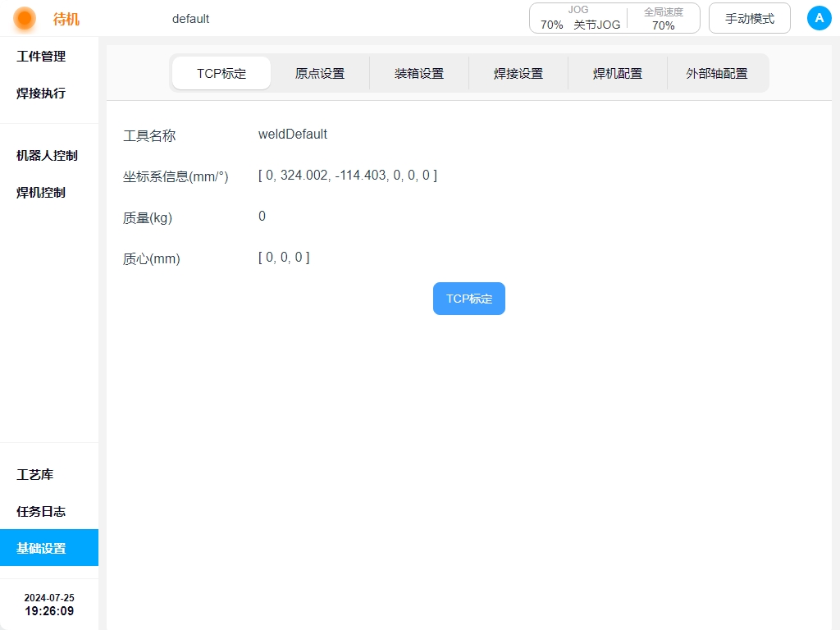Switch to the 原点设置 tab
Image resolution: width=840 pixels, height=630 pixels.
tap(320, 73)
